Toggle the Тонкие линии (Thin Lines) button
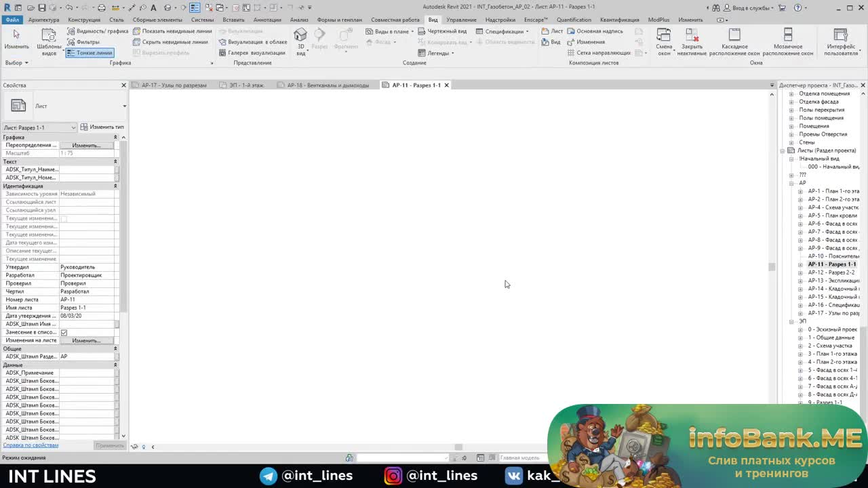 tap(90, 53)
